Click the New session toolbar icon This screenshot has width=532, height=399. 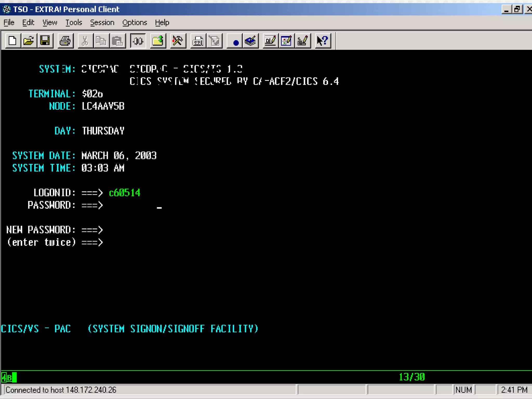tap(12, 41)
